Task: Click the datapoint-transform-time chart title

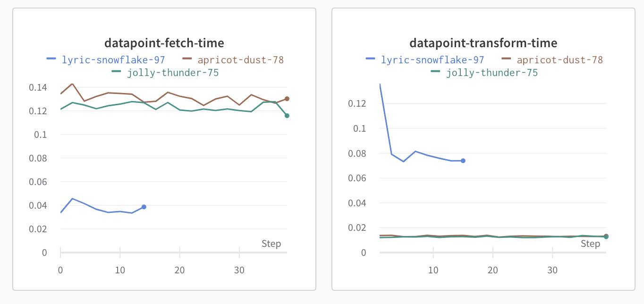Action: [483, 43]
